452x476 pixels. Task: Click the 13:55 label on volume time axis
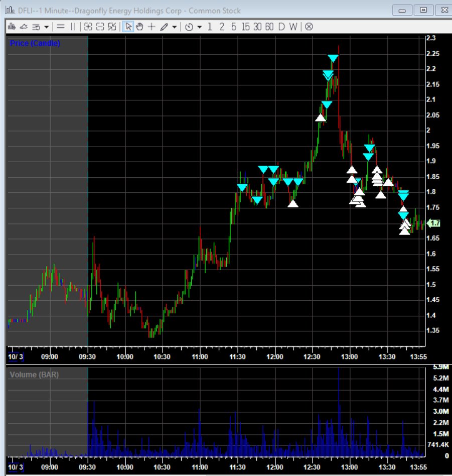coord(418,467)
